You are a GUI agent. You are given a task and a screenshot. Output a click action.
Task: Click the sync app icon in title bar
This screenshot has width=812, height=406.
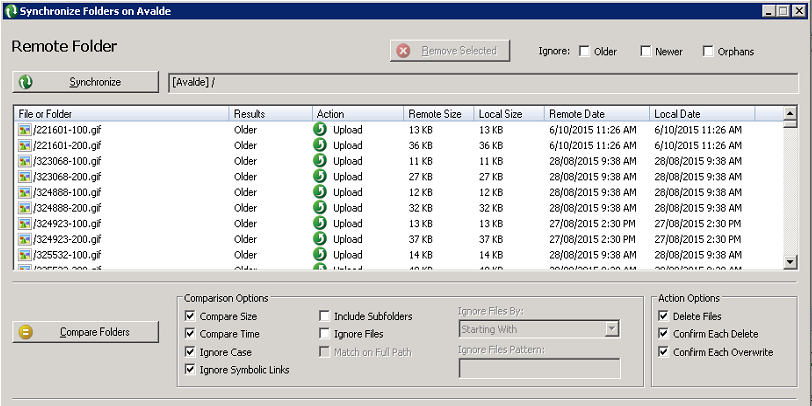(x=11, y=11)
